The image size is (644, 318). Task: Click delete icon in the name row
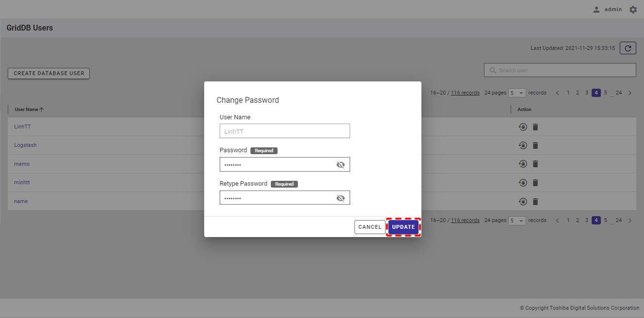coord(535,202)
